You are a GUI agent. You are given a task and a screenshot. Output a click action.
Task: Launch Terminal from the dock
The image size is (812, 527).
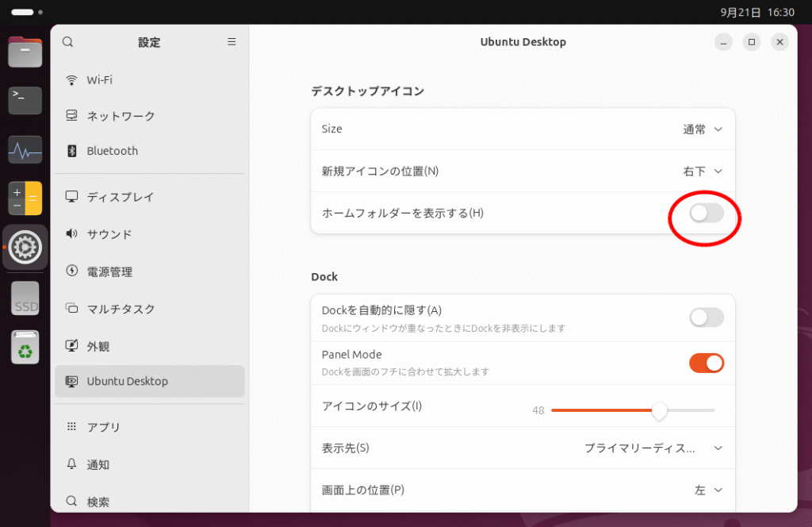25,101
